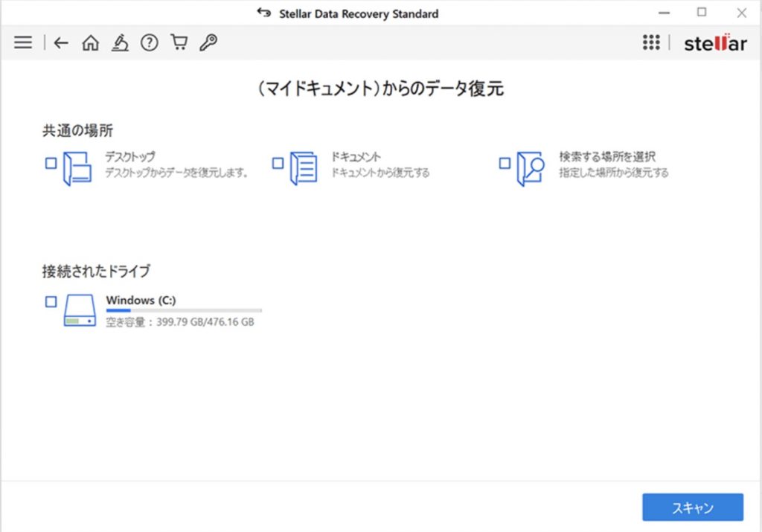762x532 pixels.
Task: Click the key activation icon
Action: 208,42
